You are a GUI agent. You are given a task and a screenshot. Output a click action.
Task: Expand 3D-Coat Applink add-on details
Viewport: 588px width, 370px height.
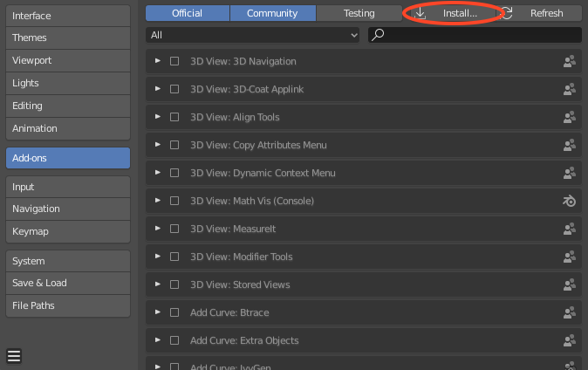[x=158, y=89]
